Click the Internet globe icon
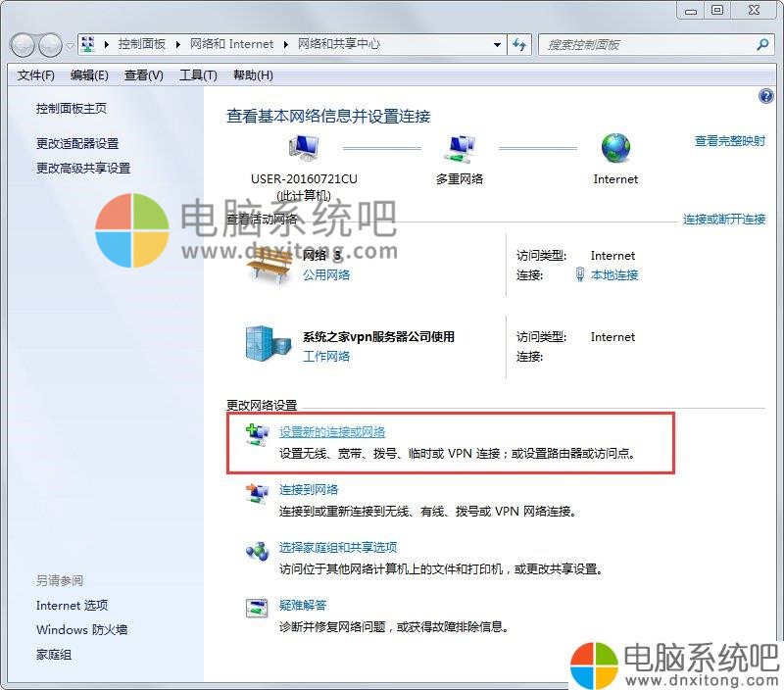 tap(615, 149)
